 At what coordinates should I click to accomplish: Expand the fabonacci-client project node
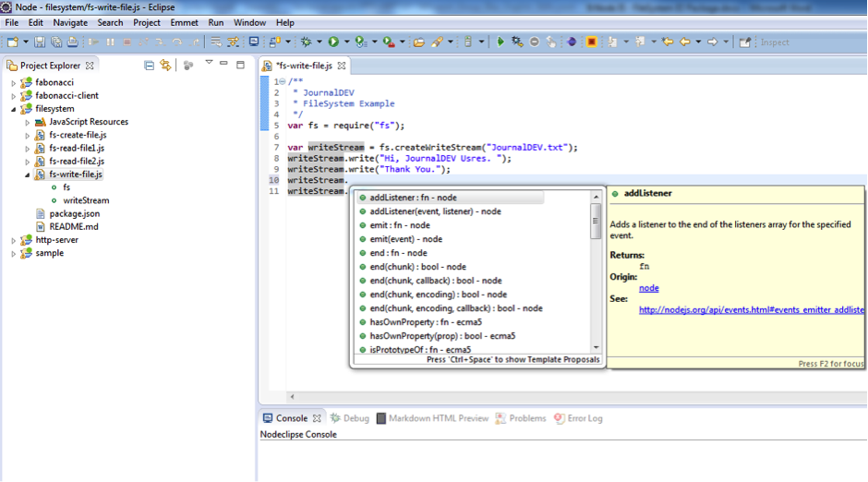[14, 96]
